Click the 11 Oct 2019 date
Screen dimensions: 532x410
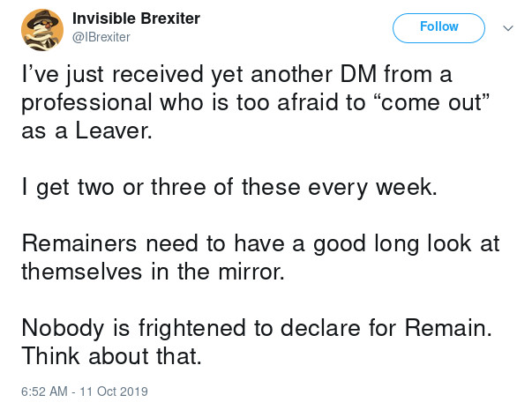pyautogui.click(x=114, y=391)
